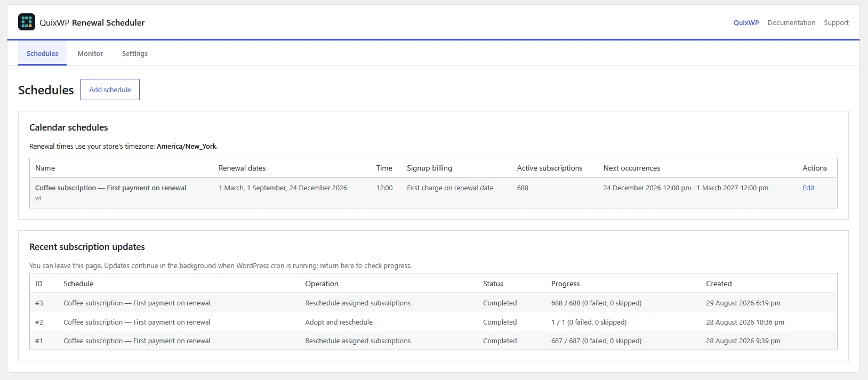Click the v4 version label

[x=38, y=198]
